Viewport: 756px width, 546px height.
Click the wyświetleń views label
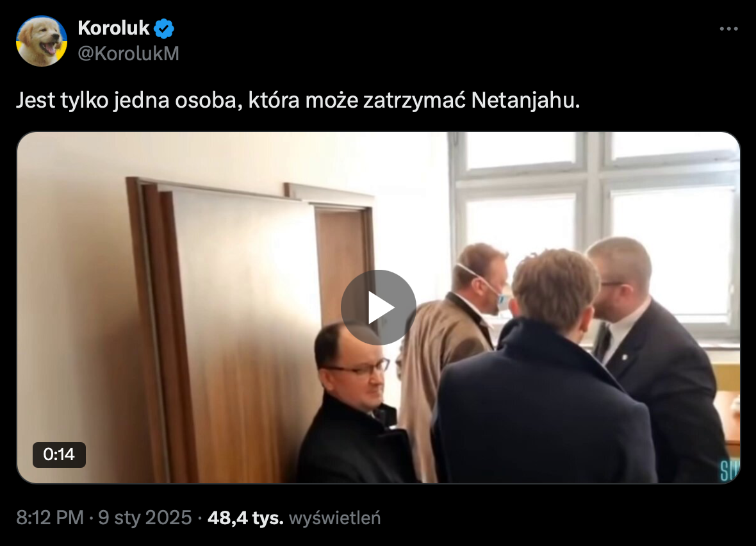[334, 518]
